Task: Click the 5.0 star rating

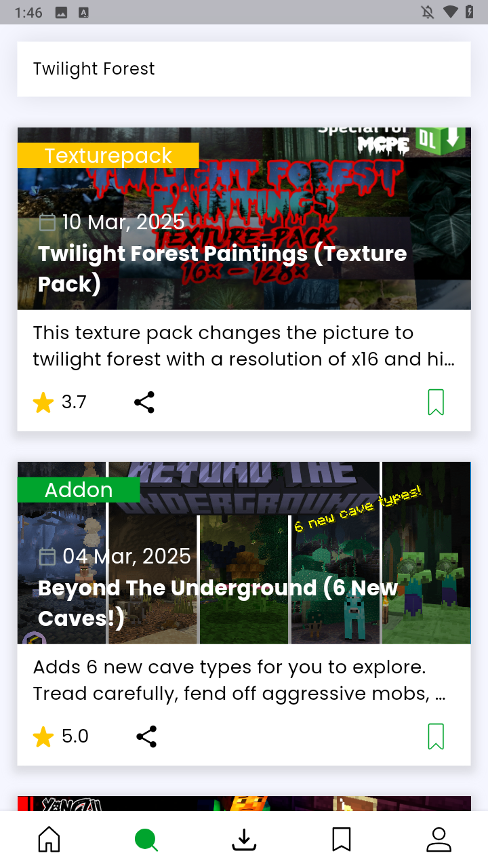Action: (x=60, y=736)
